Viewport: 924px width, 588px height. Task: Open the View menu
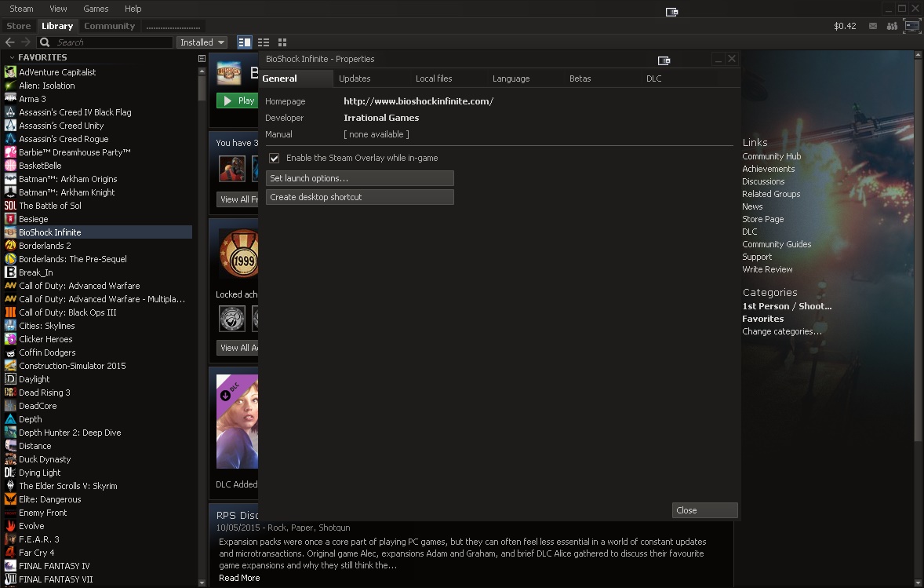coord(58,9)
